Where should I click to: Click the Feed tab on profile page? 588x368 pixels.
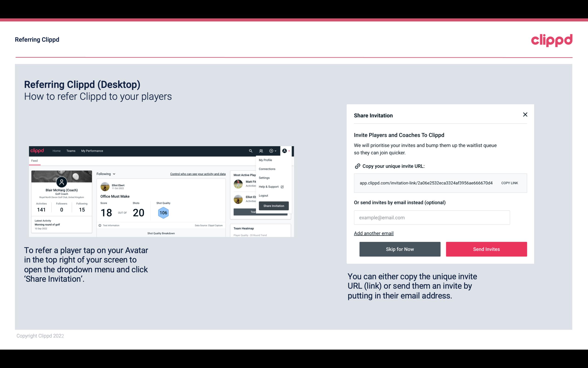[34, 161]
